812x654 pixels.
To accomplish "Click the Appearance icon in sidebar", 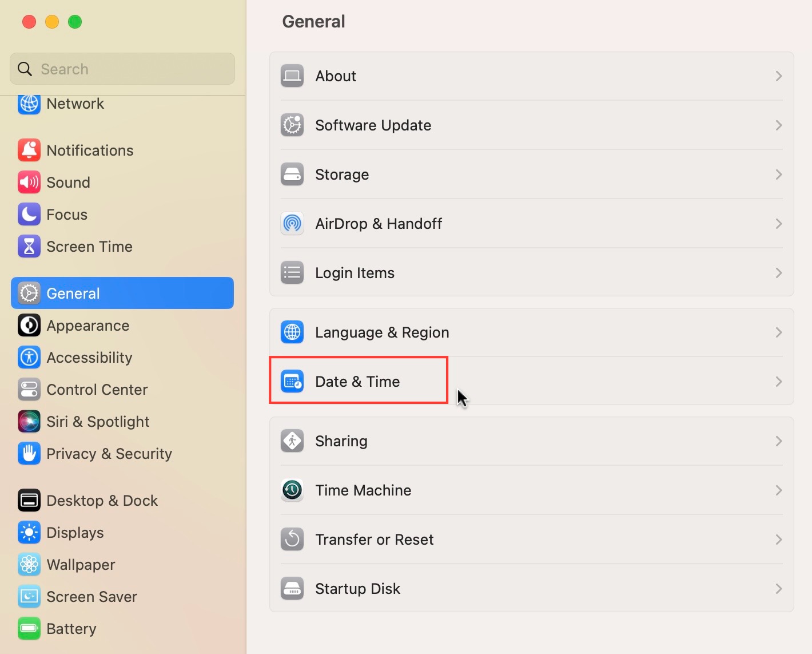I will [29, 326].
